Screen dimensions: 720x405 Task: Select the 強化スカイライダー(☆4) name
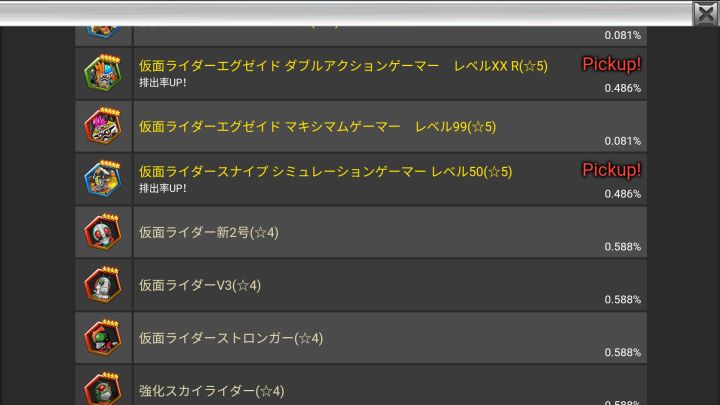point(212,391)
